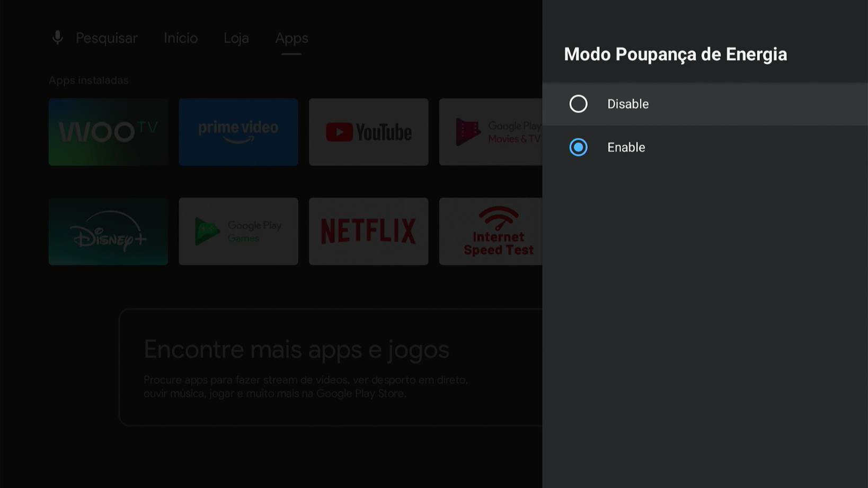The width and height of the screenshot is (868, 488).
Task: Select the Enable radio button
Action: click(578, 147)
